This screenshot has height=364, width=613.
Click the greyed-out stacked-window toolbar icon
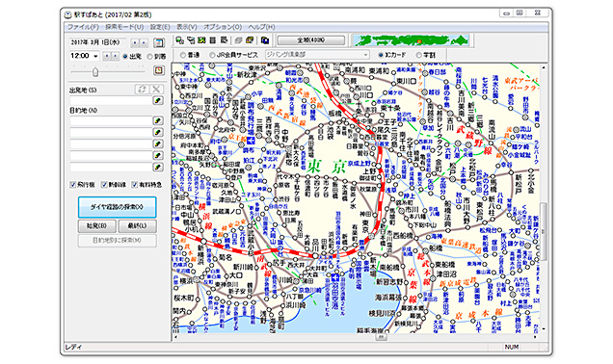(x=238, y=40)
